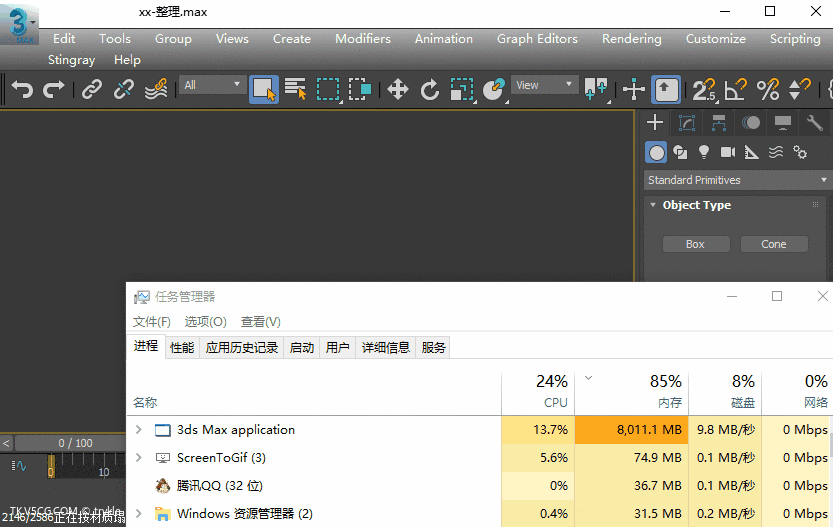Select the Lights category icon
833x527 pixels.
(704, 152)
